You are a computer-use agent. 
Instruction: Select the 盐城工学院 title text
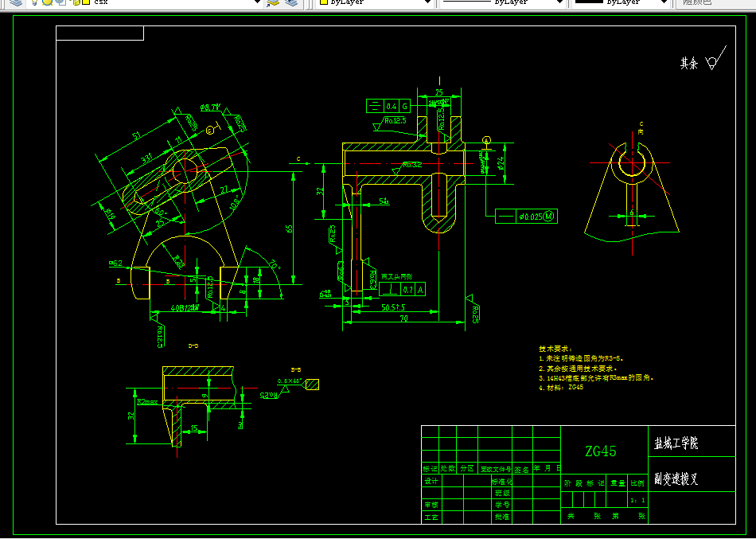pyautogui.click(x=676, y=443)
